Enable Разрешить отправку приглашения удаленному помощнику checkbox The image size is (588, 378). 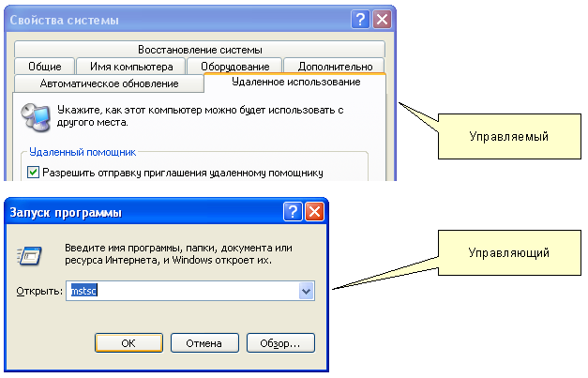pos(34,173)
